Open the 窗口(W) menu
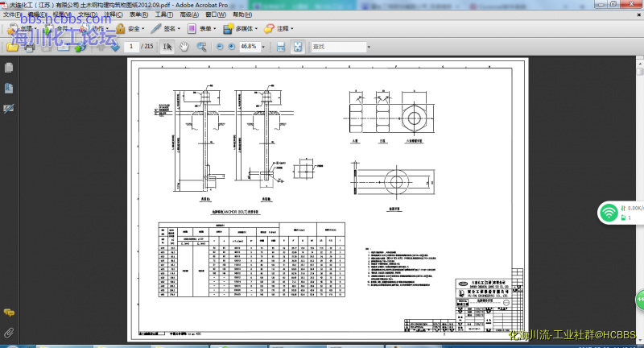 pos(216,14)
